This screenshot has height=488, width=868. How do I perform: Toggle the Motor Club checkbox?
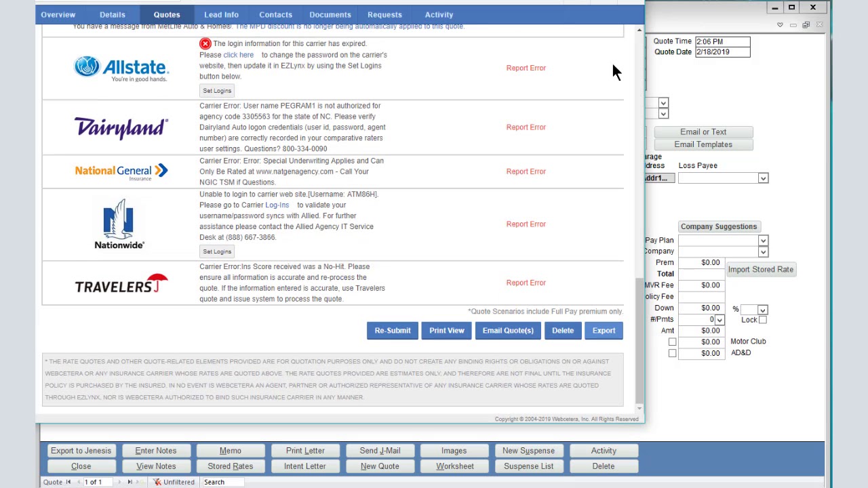click(672, 342)
